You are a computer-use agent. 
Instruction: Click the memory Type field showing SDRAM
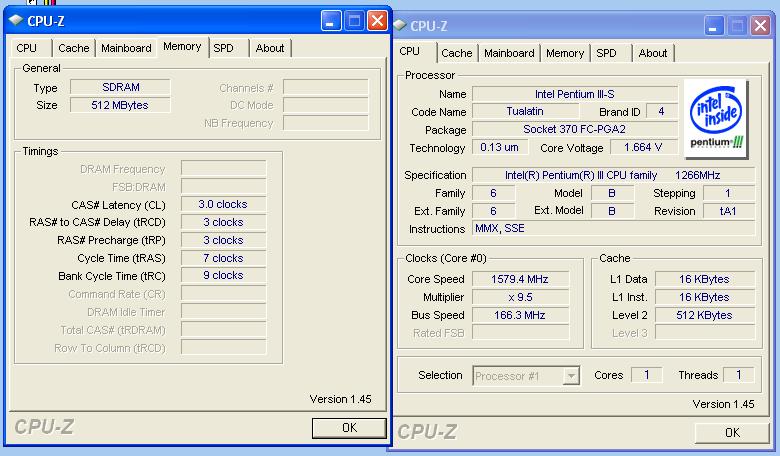point(120,88)
